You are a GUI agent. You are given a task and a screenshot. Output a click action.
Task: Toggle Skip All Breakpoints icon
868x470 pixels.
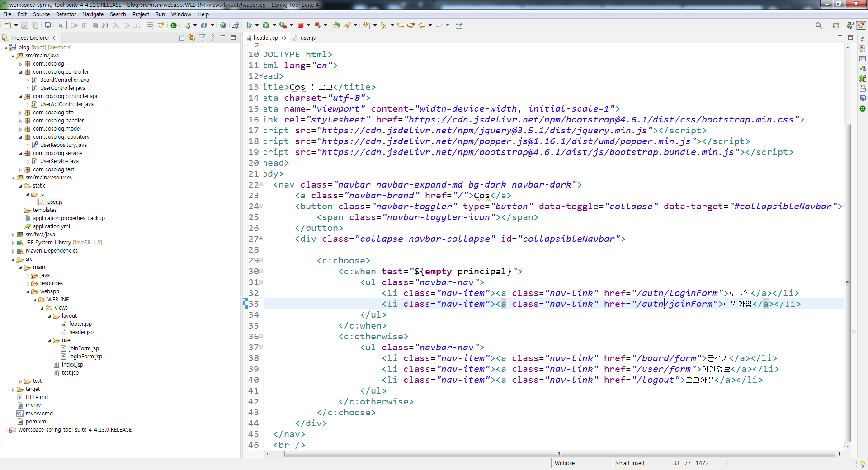60,25
